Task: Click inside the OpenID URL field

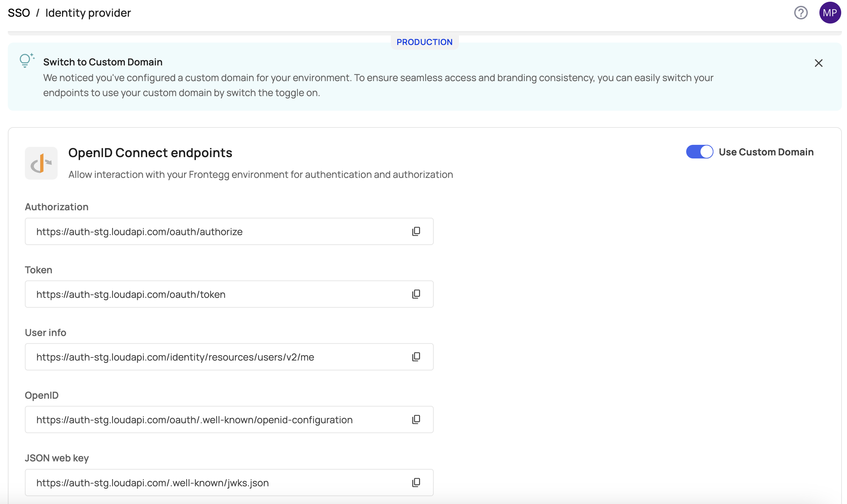Action: tap(218, 420)
